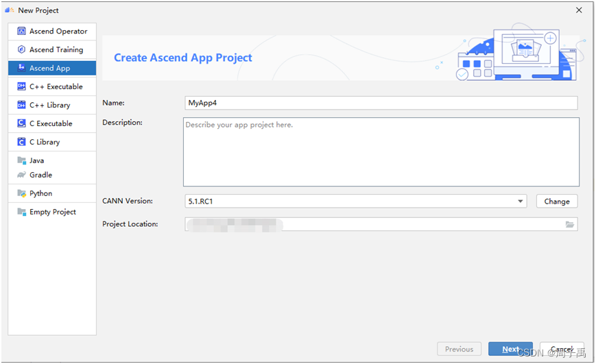
Task: Click the CANN Version 5.1.RC1 combo box
Action: point(355,201)
